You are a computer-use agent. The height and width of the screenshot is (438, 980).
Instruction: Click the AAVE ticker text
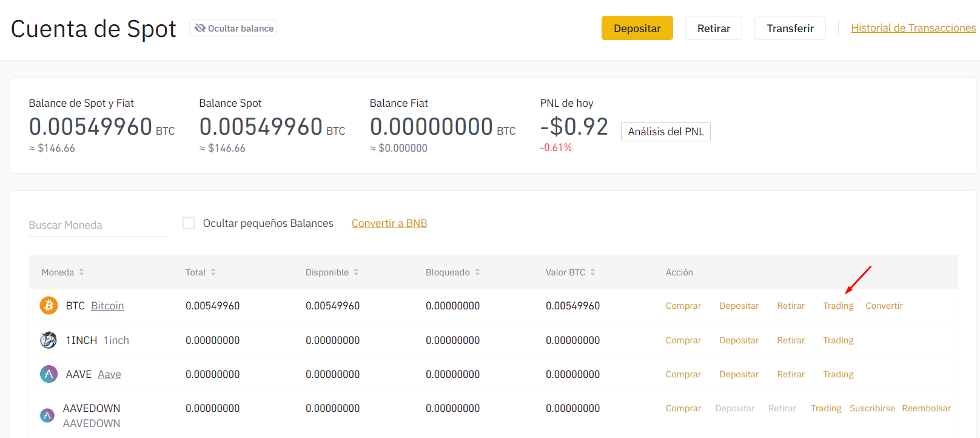pyautogui.click(x=79, y=374)
